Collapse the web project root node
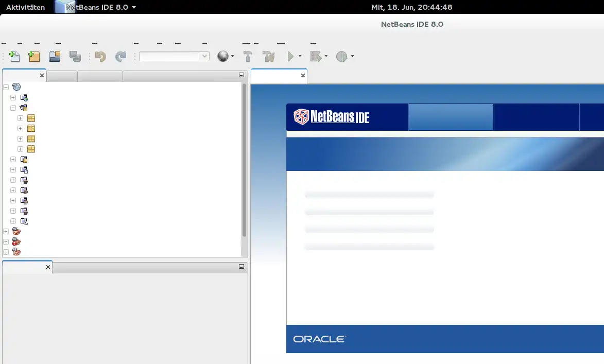This screenshot has width=604, height=364. 6,87
